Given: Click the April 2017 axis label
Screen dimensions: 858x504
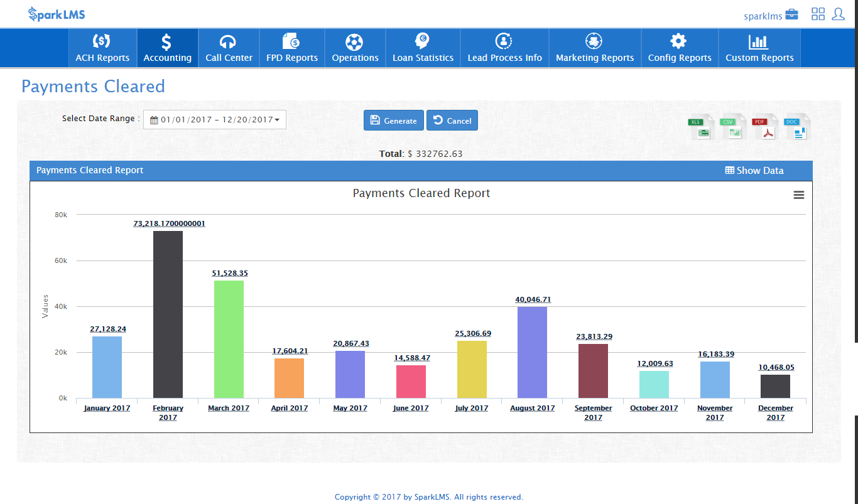Looking at the screenshot, I should pos(289,408).
